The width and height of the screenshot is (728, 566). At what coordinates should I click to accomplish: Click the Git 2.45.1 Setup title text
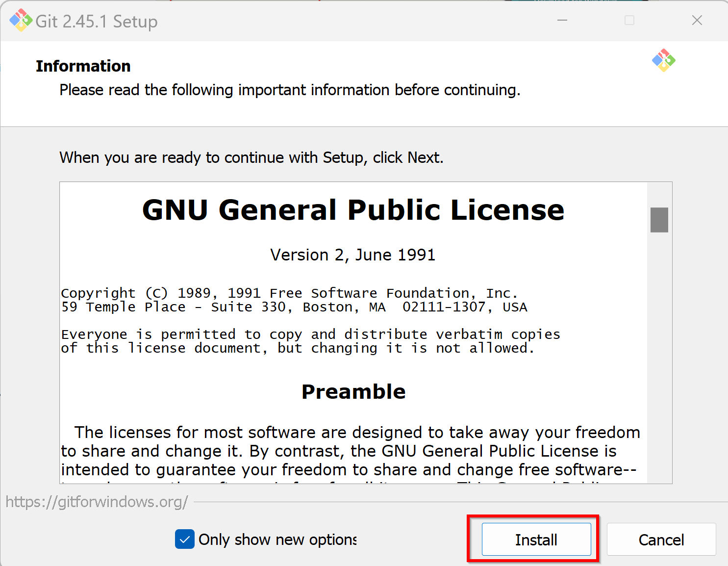(97, 21)
